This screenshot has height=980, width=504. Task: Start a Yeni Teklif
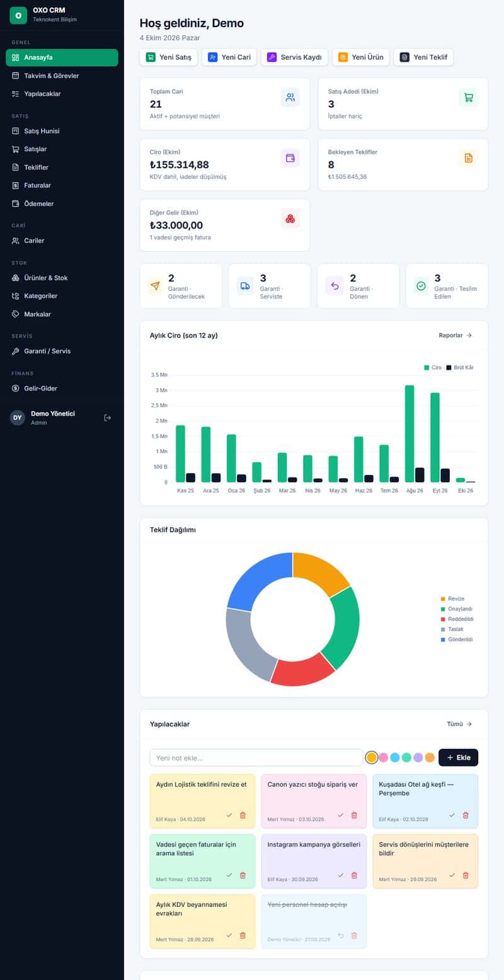(423, 57)
